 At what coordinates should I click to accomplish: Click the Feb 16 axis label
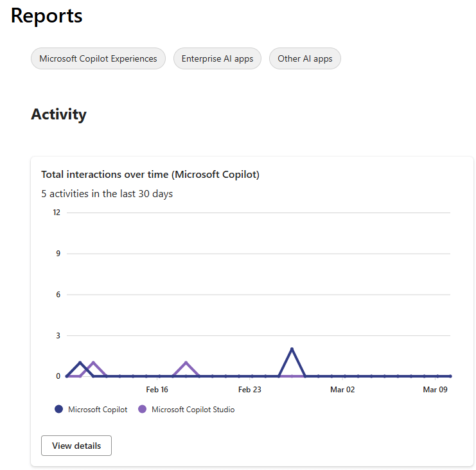157,390
